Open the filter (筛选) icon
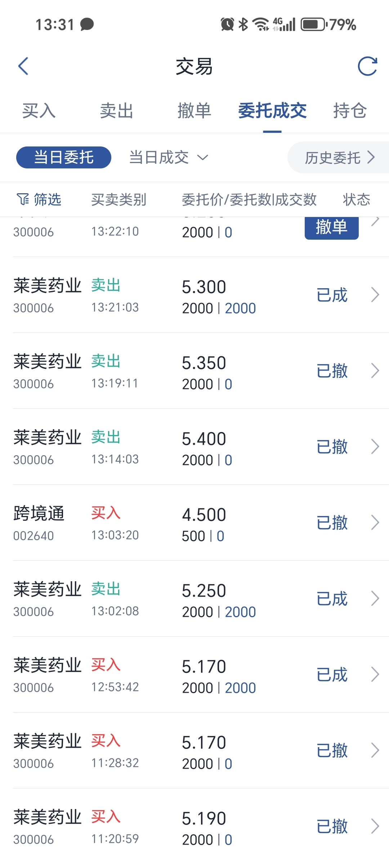 23,199
